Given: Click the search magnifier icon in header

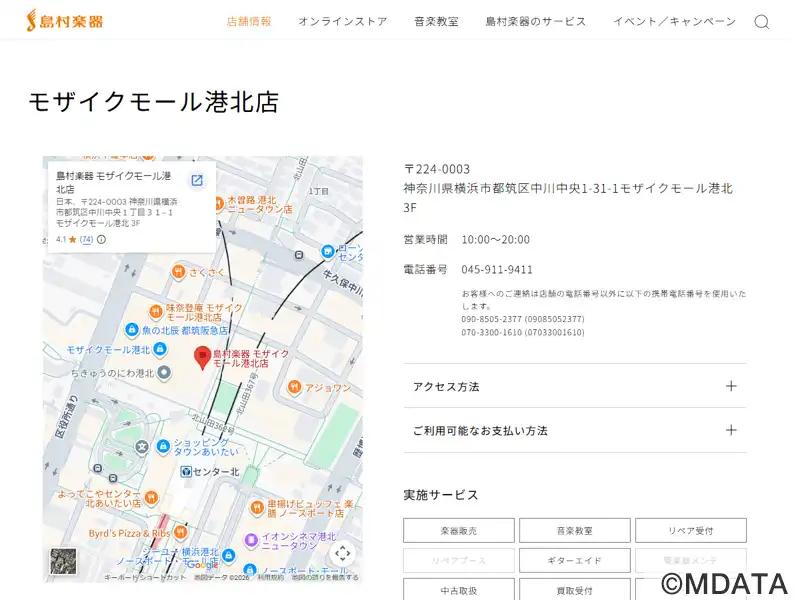Looking at the screenshot, I should [x=761, y=22].
